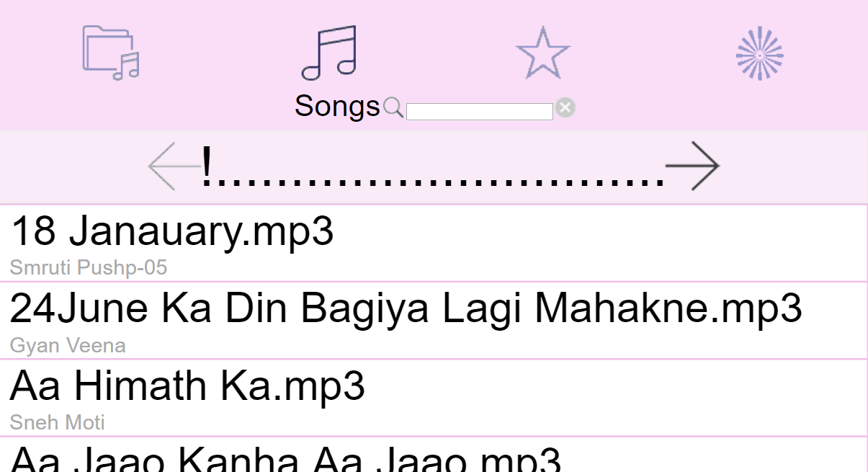The width and height of the screenshot is (868, 472).
Task: Go back with the left arrow
Action: 174,166
